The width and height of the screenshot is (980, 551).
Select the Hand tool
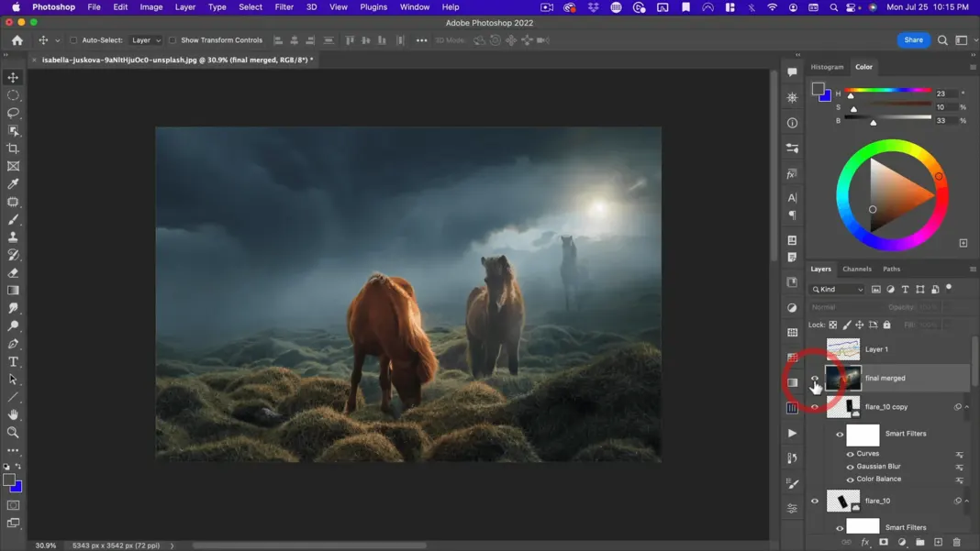pos(13,414)
